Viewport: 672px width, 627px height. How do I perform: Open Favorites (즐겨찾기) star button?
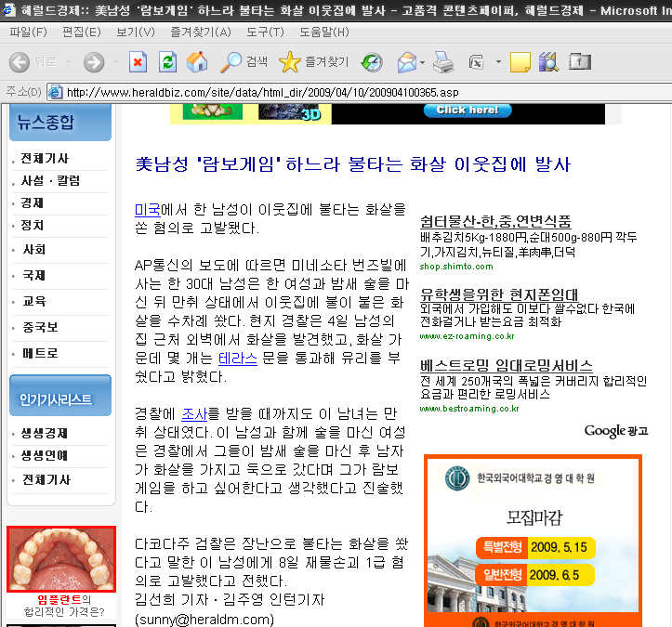coord(314,62)
